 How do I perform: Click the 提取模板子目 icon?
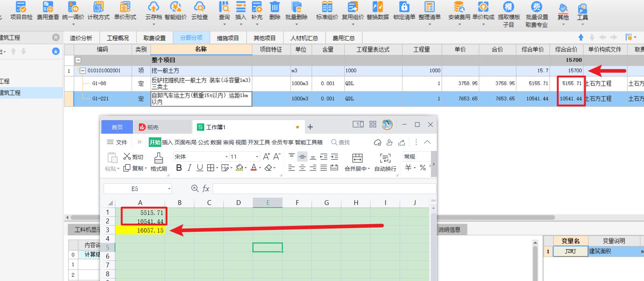(508, 7)
